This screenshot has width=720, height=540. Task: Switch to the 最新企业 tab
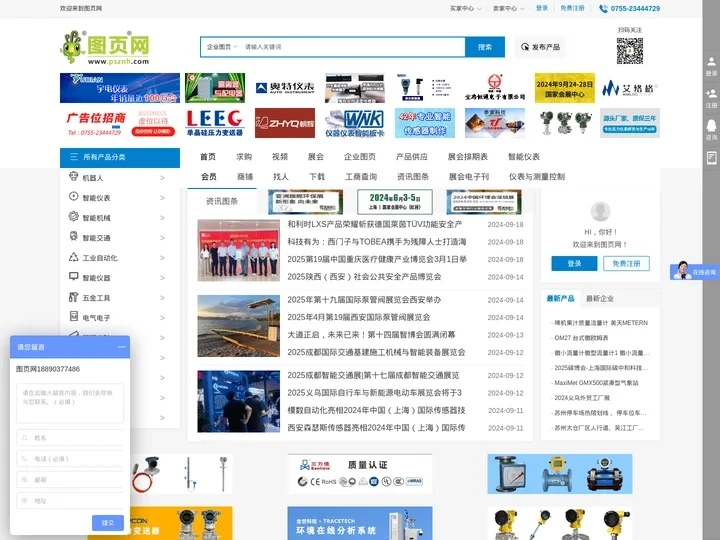[600, 298]
